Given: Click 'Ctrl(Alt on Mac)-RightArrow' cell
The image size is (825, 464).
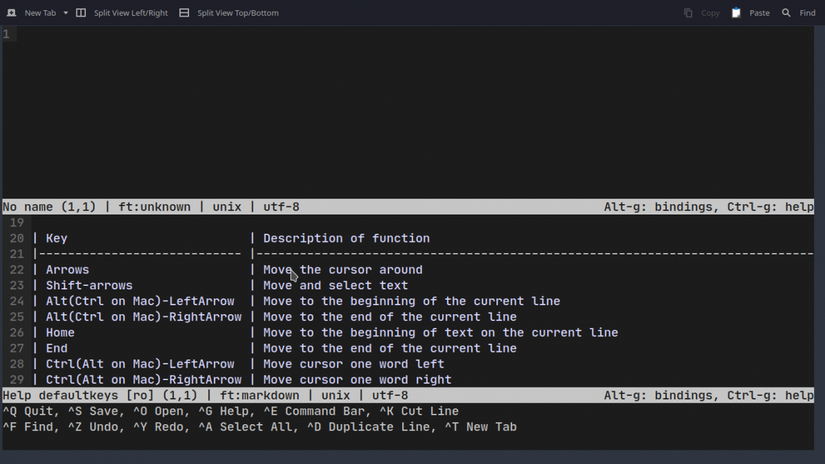Looking at the screenshot, I should pos(144,380).
